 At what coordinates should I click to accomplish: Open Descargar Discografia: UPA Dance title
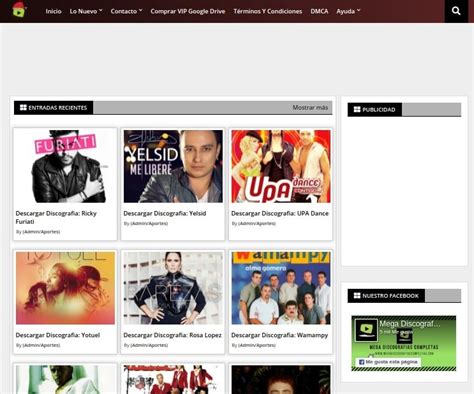(x=280, y=213)
